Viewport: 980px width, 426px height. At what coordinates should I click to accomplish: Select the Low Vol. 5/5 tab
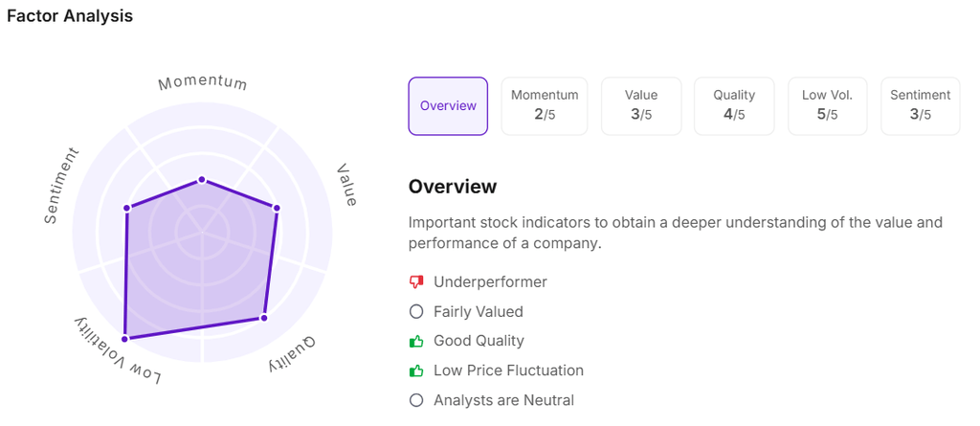tap(828, 106)
